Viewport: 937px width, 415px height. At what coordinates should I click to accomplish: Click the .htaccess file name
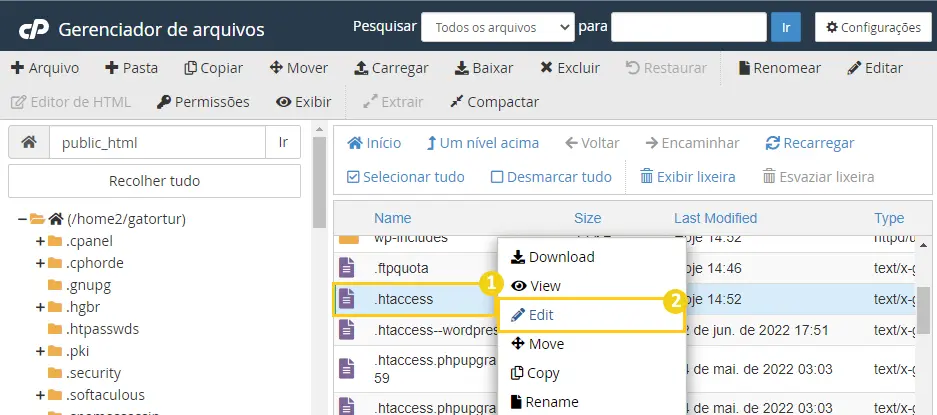coord(403,299)
